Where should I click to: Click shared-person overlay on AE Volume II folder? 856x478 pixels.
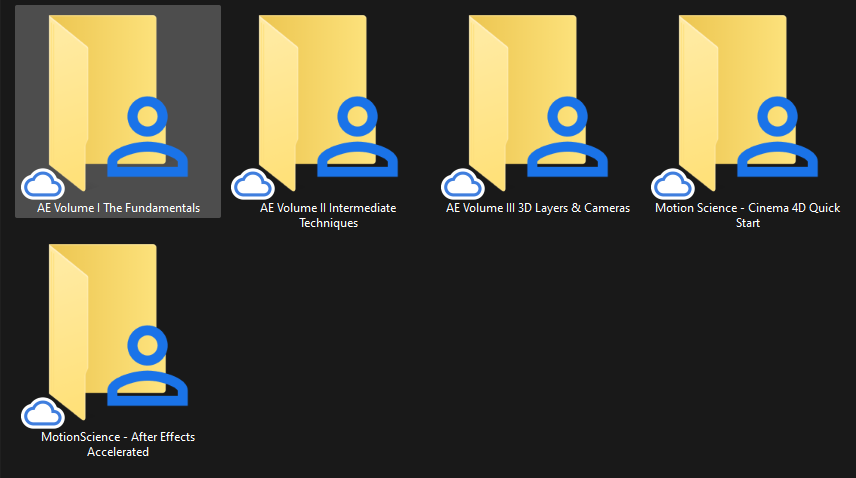[358, 137]
